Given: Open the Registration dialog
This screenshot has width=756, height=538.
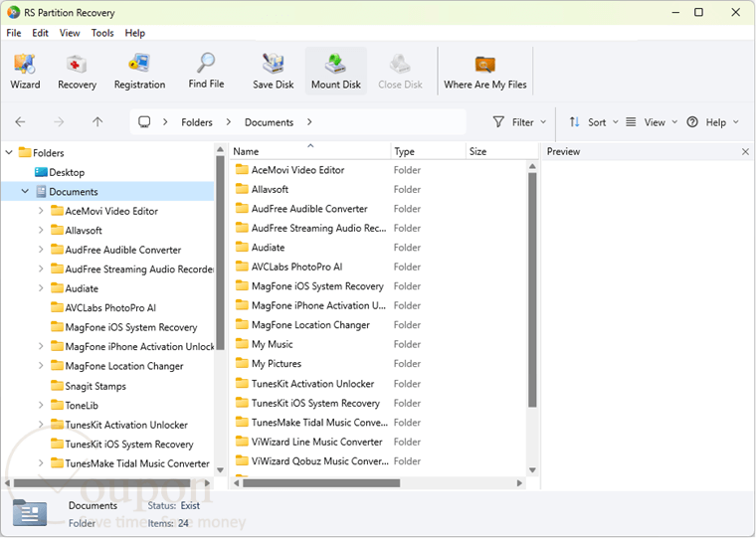Looking at the screenshot, I should pos(139,72).
